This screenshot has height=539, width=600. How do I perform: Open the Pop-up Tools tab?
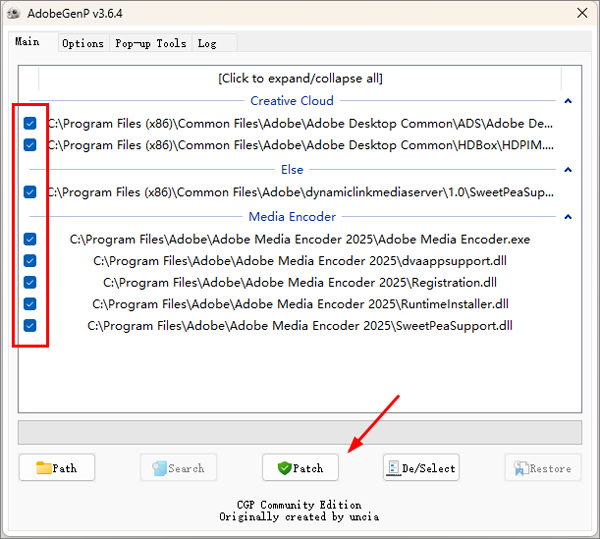151,43
